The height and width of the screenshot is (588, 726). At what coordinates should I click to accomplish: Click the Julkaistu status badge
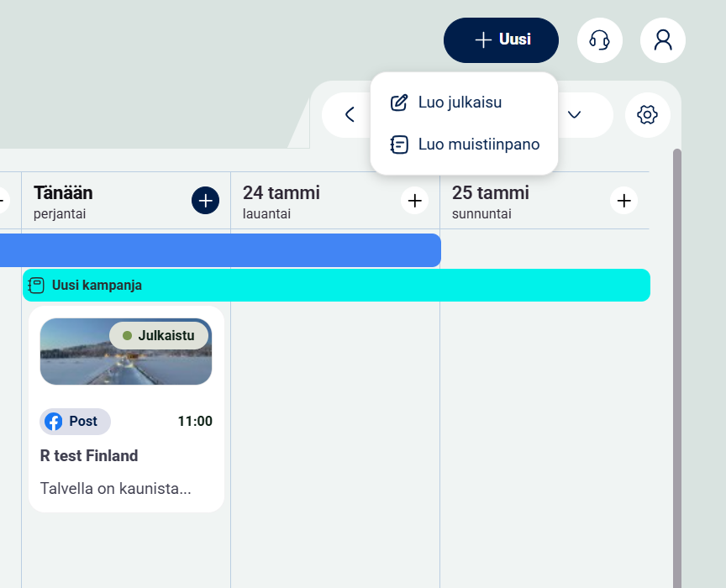click(159, 335)
